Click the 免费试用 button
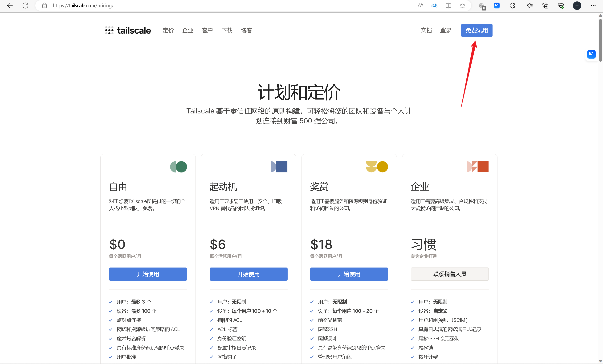 coord(477,30)
